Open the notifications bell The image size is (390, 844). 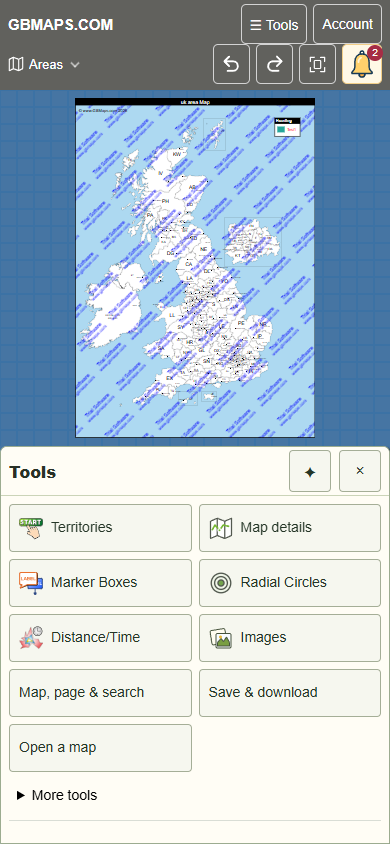click(x=362, y=64)
